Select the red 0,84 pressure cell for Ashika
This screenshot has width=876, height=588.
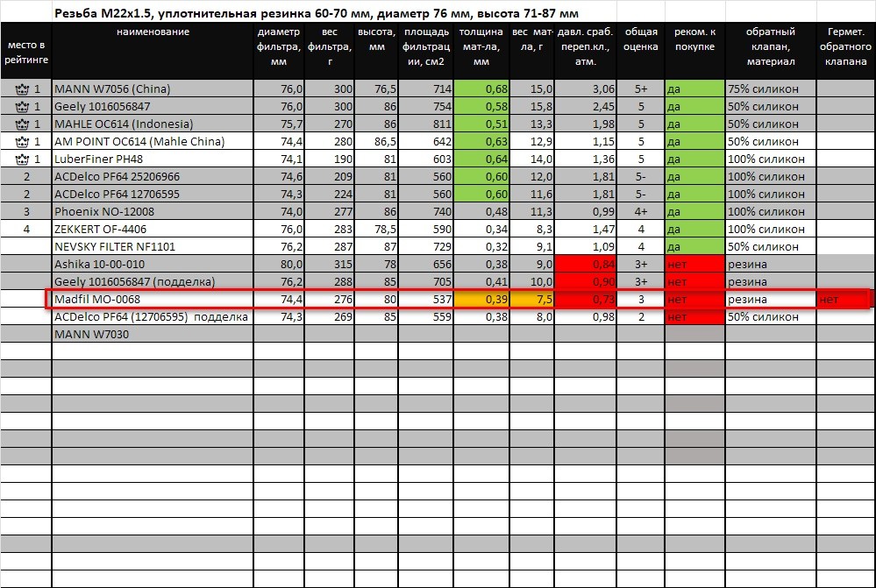pyautogui.click(x=587, y=265)
